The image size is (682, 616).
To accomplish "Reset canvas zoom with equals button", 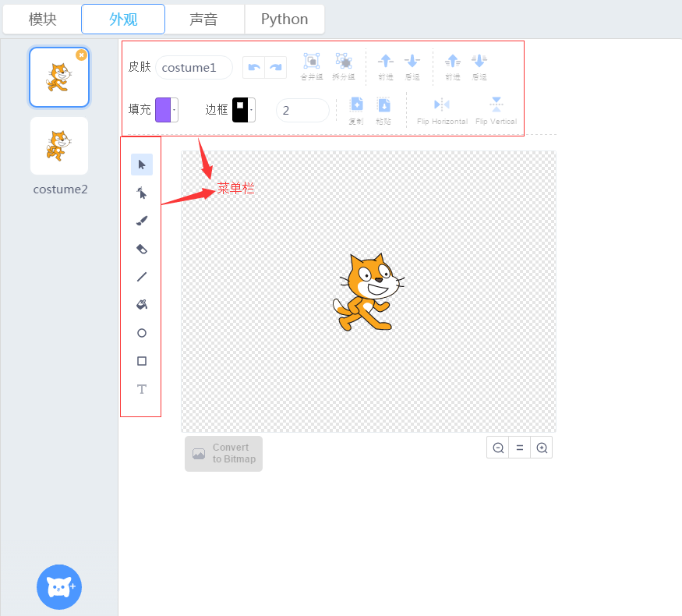I will pyautogui.click(x=520, y=448).
